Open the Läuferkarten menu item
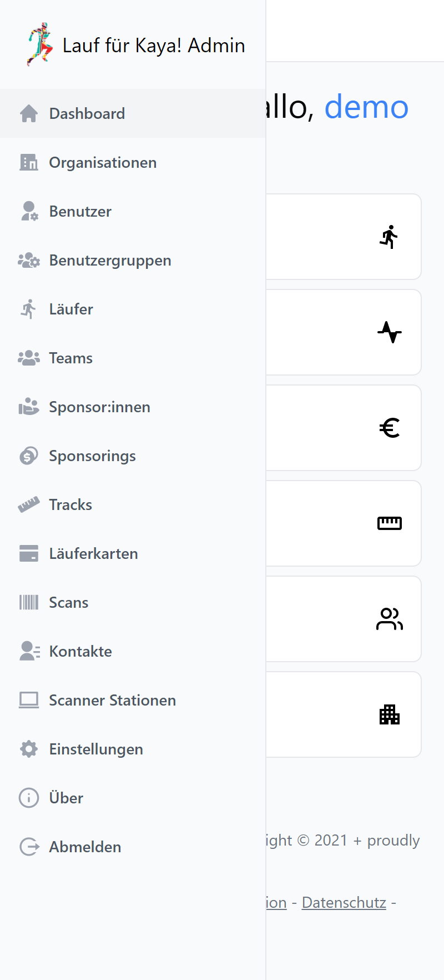444x980 pixels. (93, 553)
